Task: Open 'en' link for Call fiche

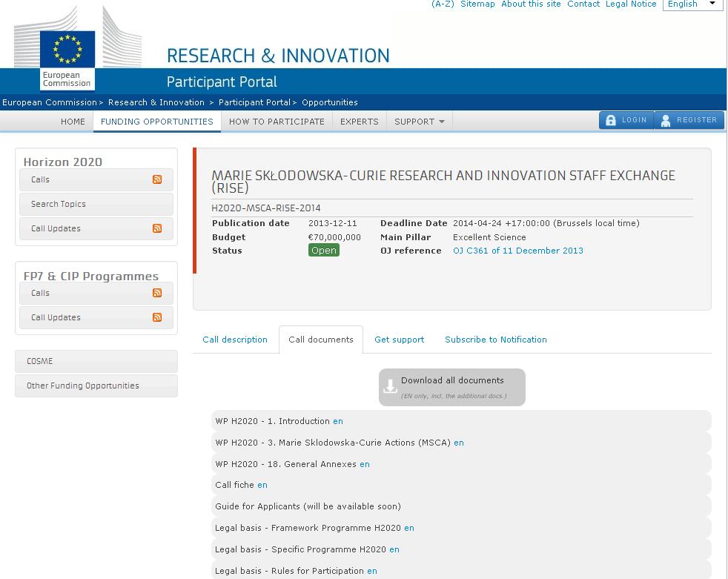Action: tap(262, 485)
